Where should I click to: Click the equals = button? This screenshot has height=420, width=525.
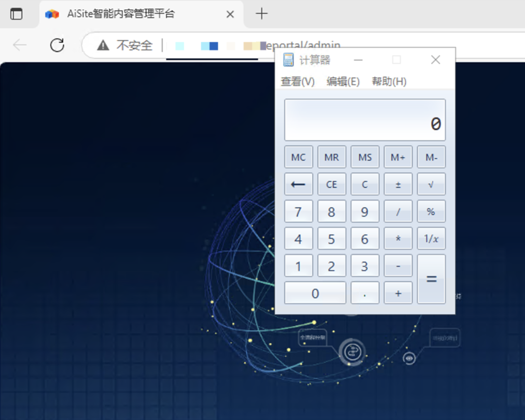tap(431, 279)
